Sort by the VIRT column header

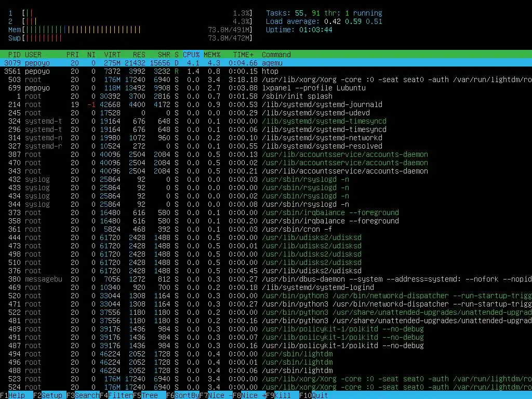(x=112, y=55)
